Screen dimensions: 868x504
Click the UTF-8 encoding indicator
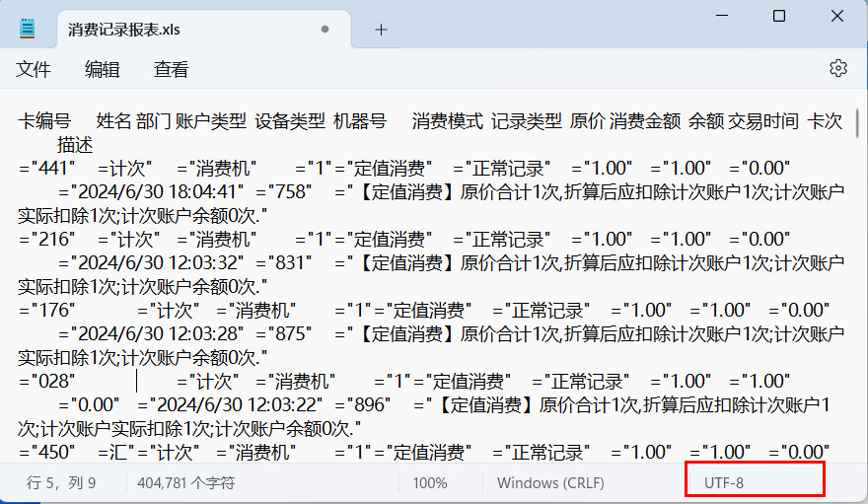(724, 483)
